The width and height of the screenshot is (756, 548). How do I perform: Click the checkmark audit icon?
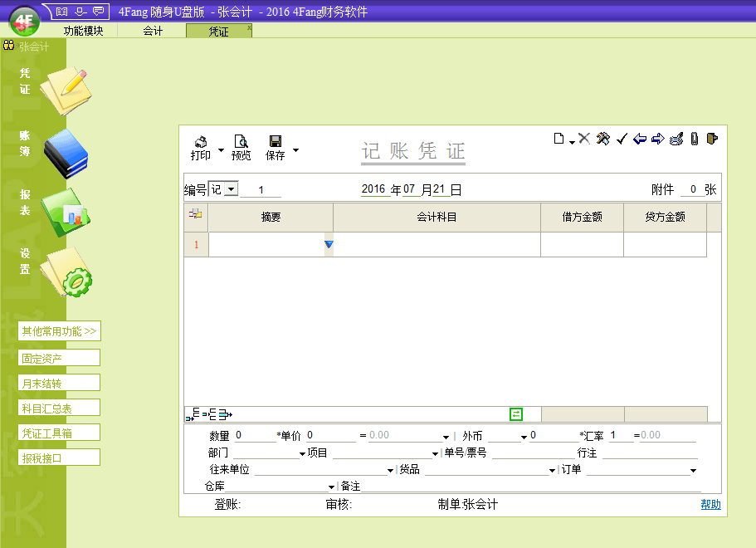pos(622,139)
